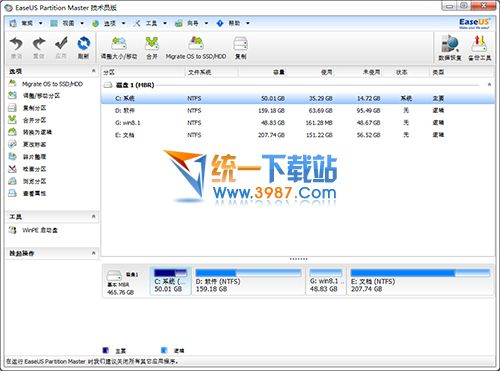Click the 磁盘 1 (MBR) disk icon in the list
This screenshot has width=500, height=371.
click(108, 85)
